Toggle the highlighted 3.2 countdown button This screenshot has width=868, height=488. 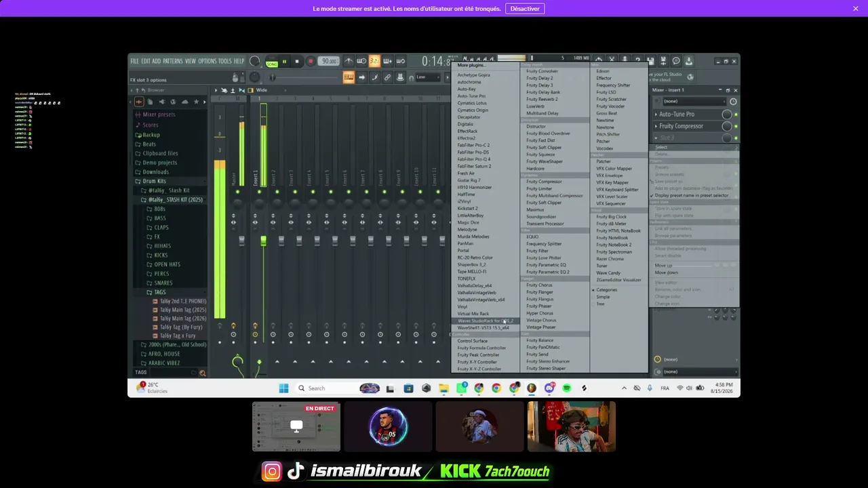(x=374, y=61)
